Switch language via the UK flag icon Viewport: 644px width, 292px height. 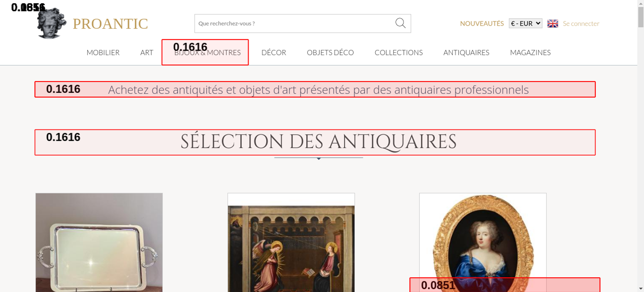(x=553, y=23)
